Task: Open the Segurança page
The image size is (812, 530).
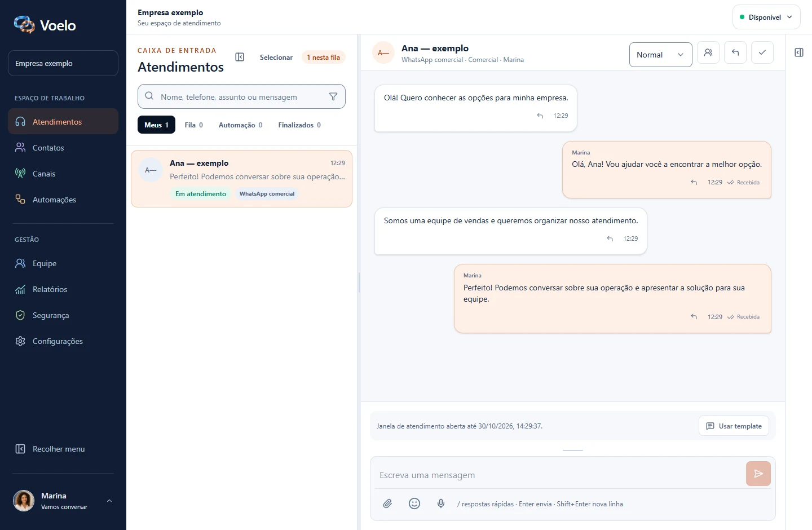Action: coord(63,315)
